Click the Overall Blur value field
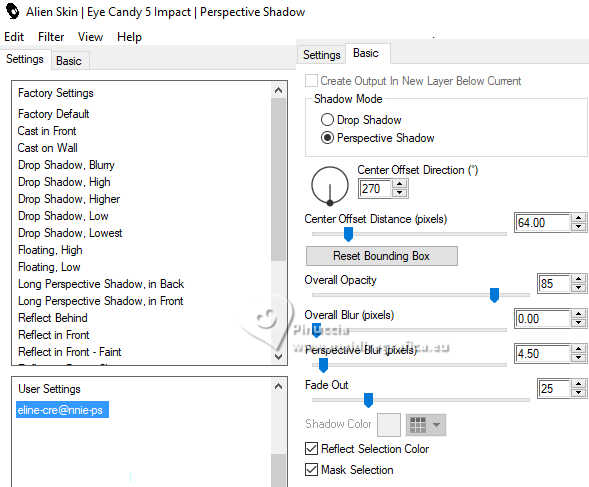589x487 pixels. coord(543,319)
